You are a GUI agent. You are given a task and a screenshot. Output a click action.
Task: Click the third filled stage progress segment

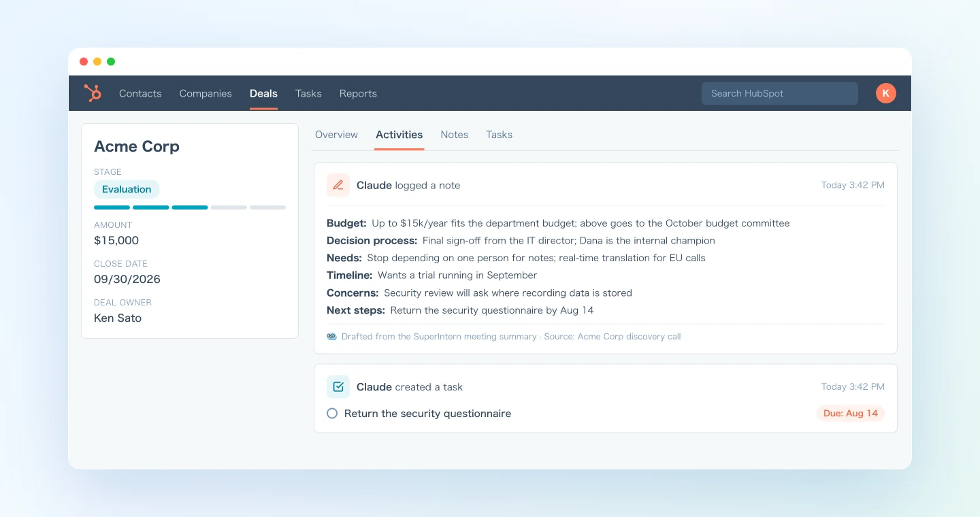point(190,207)
